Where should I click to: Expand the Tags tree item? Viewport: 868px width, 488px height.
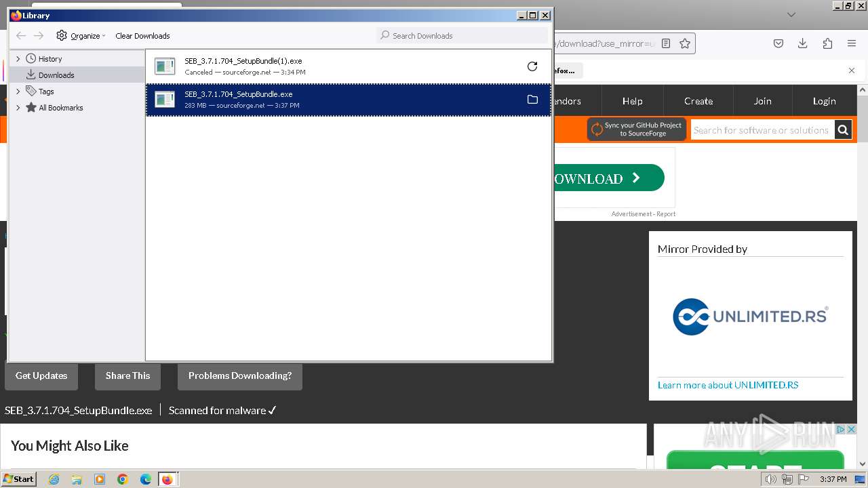point(18,91)
